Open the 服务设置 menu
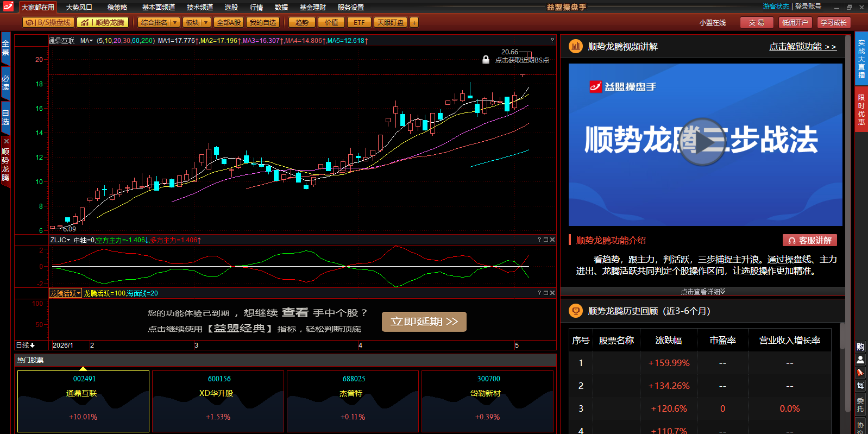The width and height of the screenshot is (868, 434). 351,7
